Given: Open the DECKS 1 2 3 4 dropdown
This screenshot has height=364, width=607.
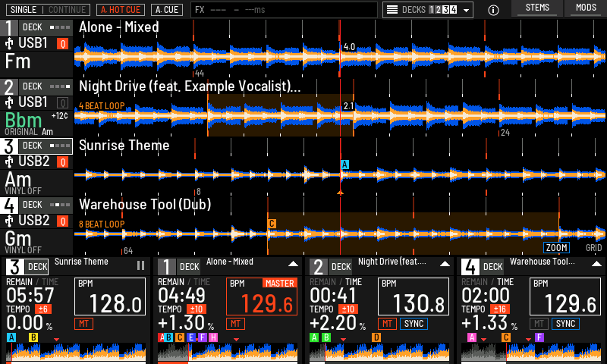Looking at the screenshot, I should coord(429,10).
